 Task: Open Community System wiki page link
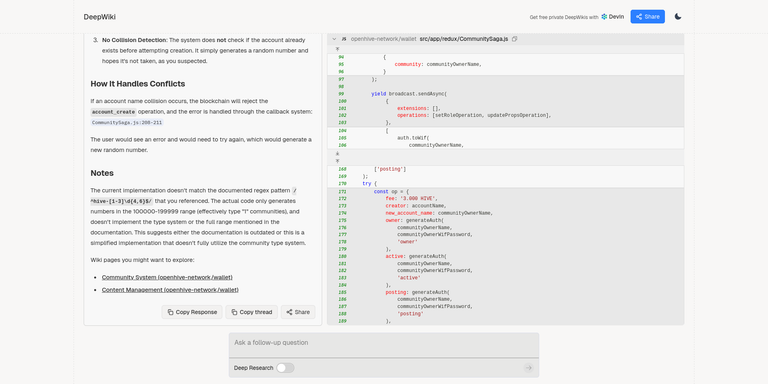167,277
